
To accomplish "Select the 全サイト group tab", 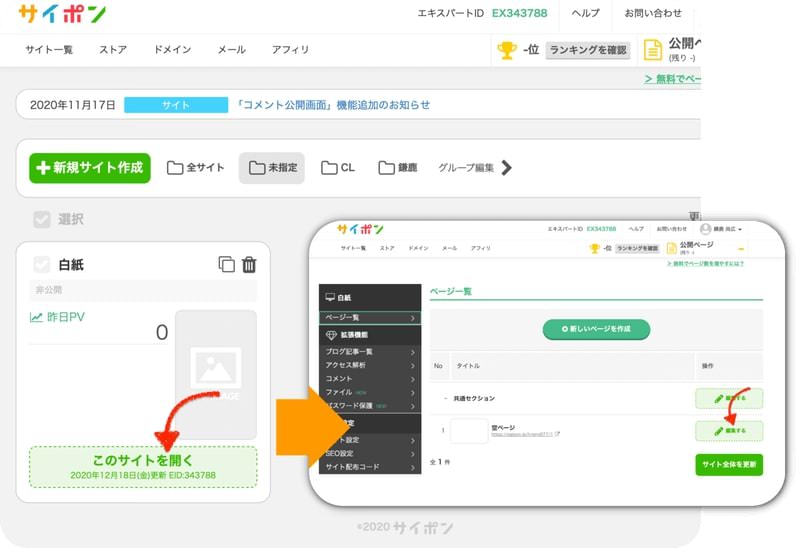I will [x=195, y=167].
